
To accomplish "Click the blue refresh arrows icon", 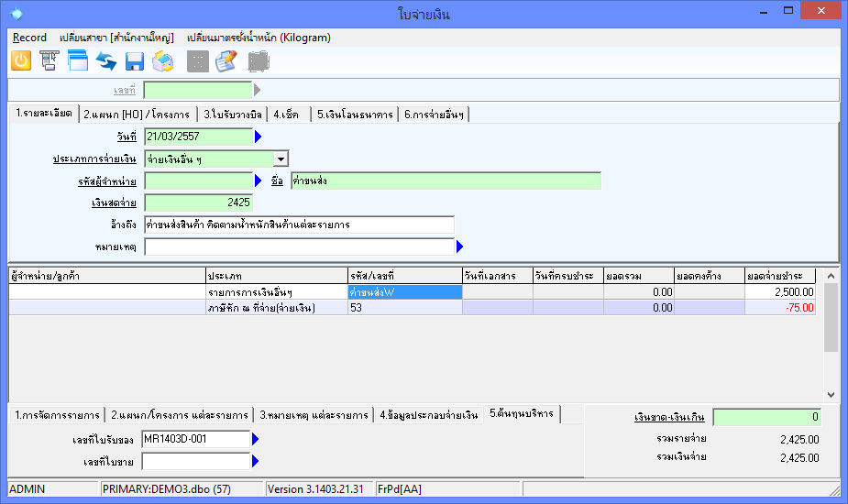I will pos(106,61).
